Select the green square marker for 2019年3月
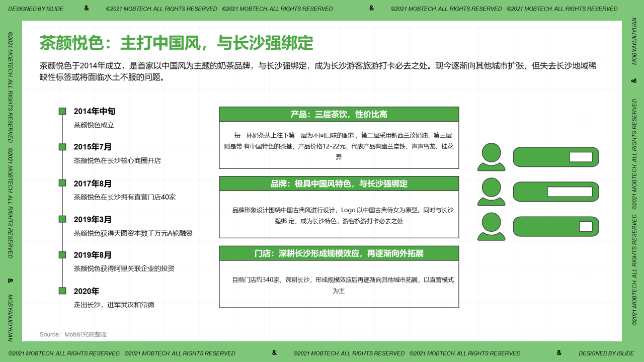The image size is (644, 362). coord(62,219)
